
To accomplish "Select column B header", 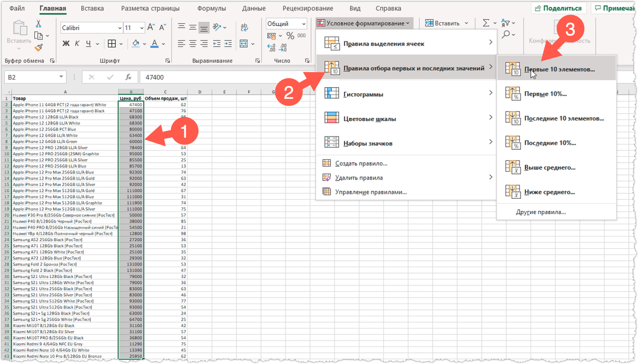I will pos(130,92).
